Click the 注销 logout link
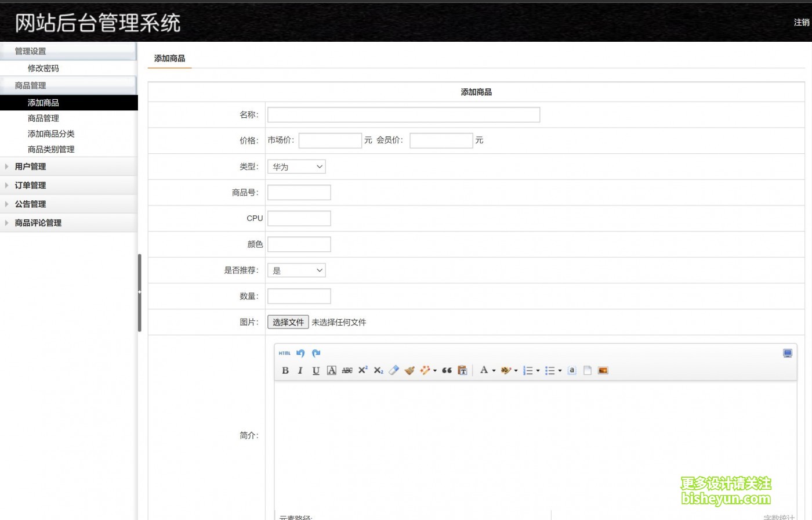This screenshot has height=520, width=812. point(802,23)
